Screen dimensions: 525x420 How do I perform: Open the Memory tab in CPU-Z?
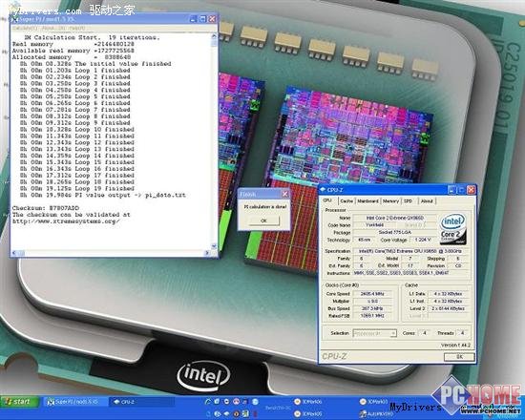point(390,201)
